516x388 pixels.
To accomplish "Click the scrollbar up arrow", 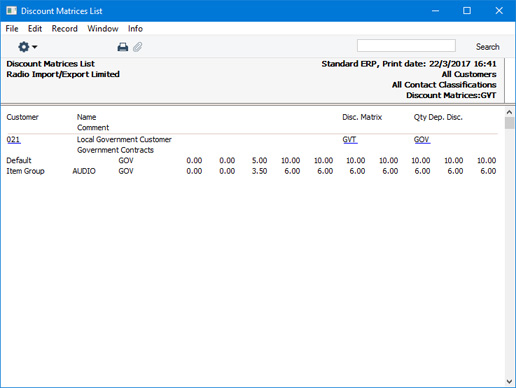I will (509, 112).
